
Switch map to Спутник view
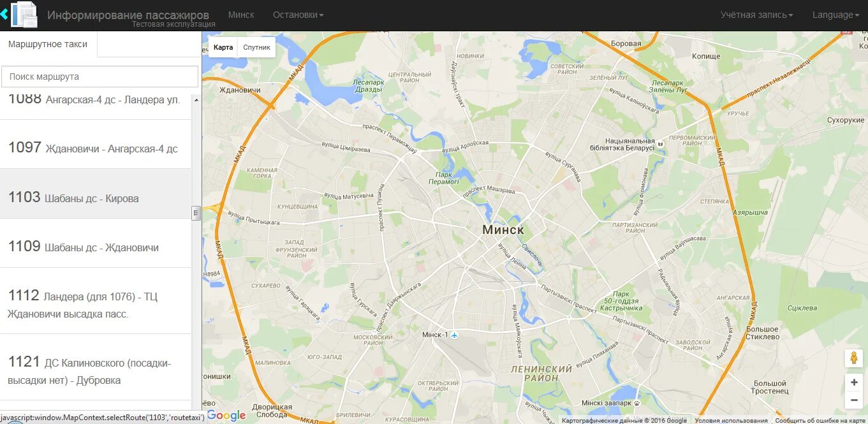(x=256, y=47)
